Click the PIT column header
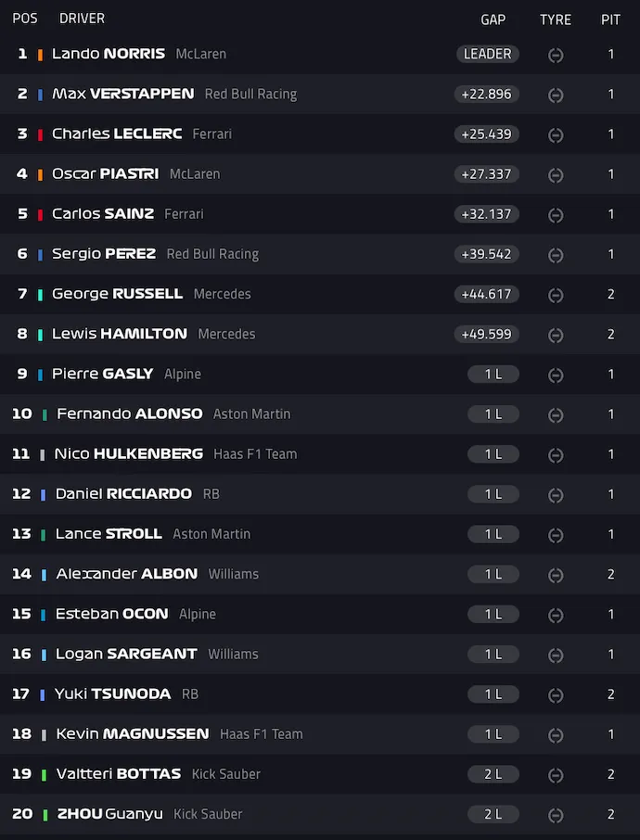Viewport: 640px width, 840px height. coord(610,19)
